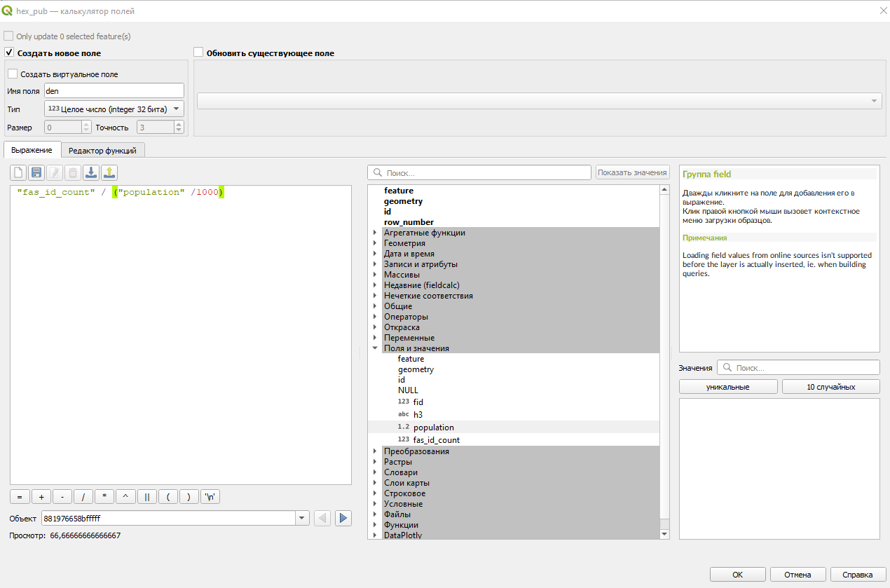
Task: Insert the newline '\n' operator
Action: (210, 497)
